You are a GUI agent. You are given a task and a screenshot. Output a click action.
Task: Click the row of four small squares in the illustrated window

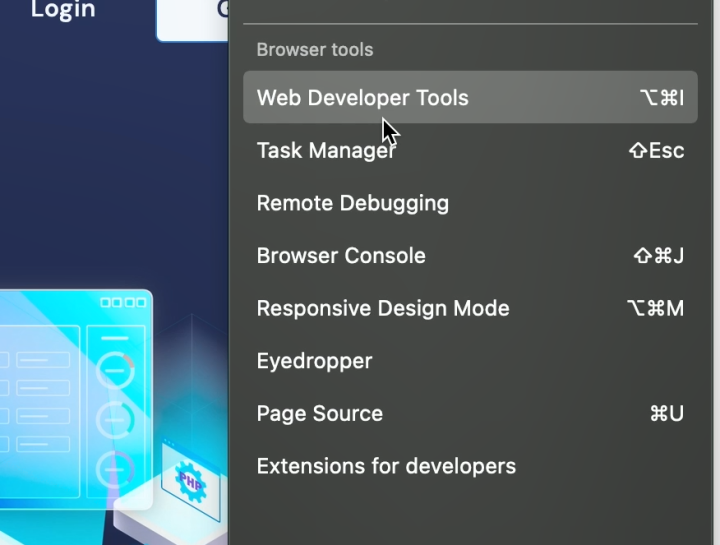pos(122,302)
